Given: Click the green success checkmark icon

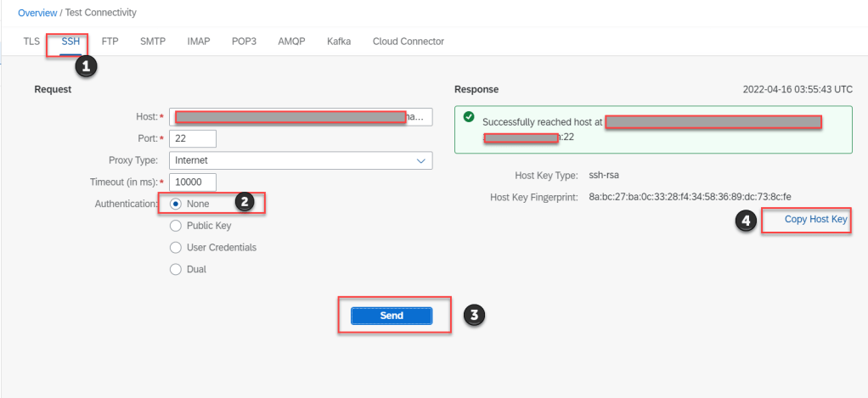Looking at the screenshot, I should (469, 117).
